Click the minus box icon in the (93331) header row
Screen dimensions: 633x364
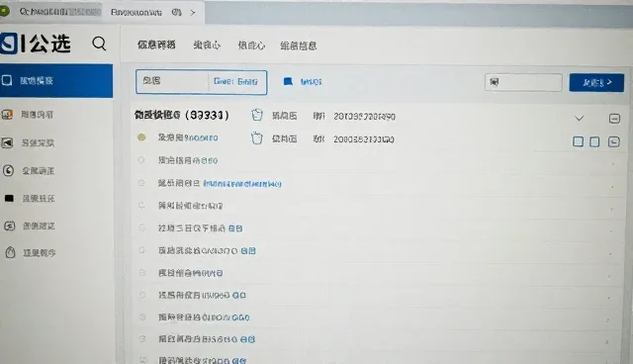coord(614,119)
